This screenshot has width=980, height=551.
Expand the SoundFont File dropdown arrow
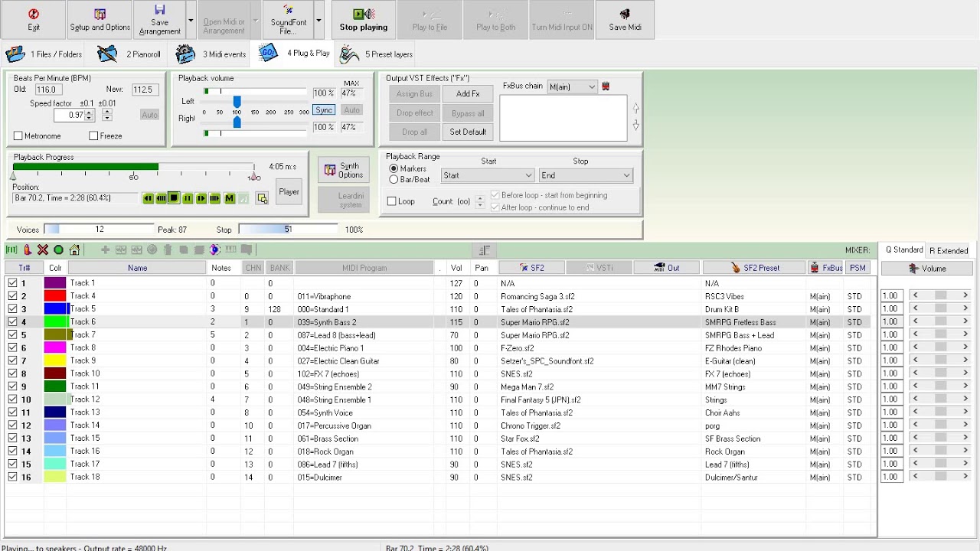pos(319,20)
